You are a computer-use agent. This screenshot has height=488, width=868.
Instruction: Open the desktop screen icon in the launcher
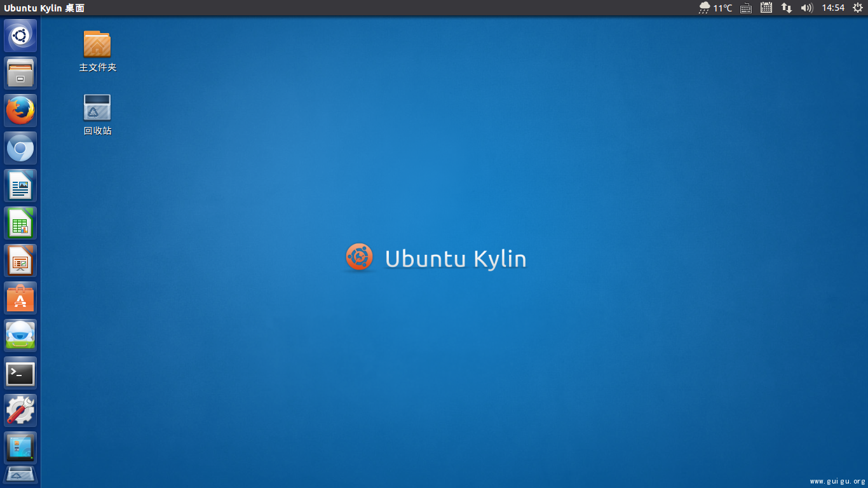[20, 448]
